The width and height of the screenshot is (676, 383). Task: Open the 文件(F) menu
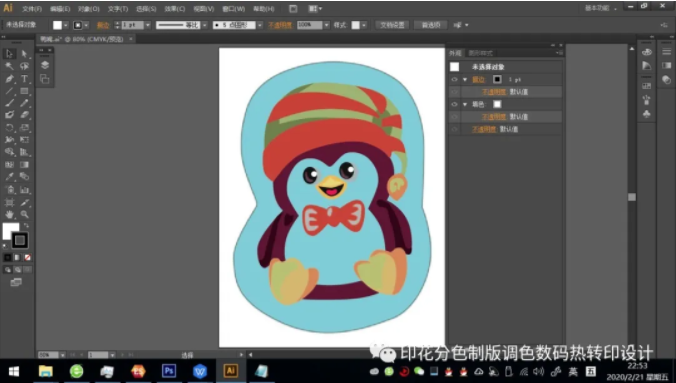tap(31, 9)
